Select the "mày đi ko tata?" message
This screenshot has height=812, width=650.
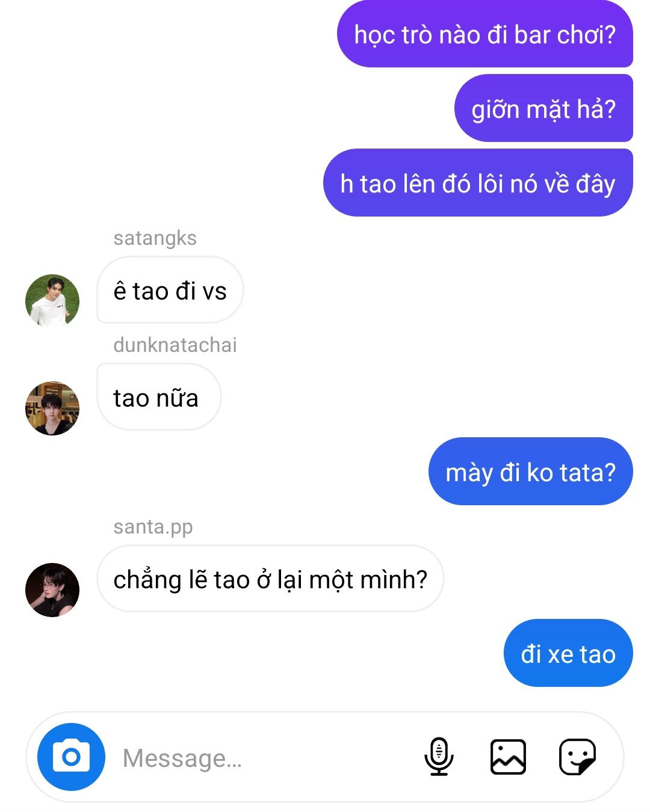point(531,472)
